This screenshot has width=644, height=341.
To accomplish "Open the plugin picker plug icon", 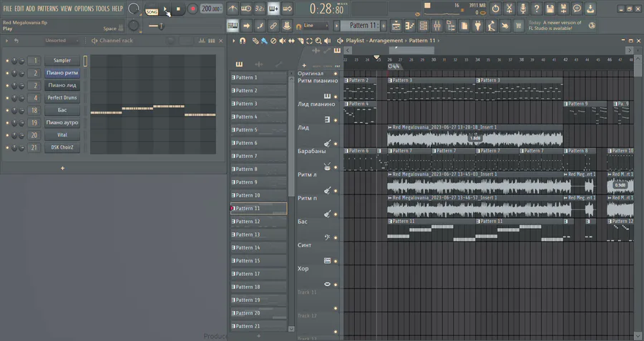I will tap(478, 26).
